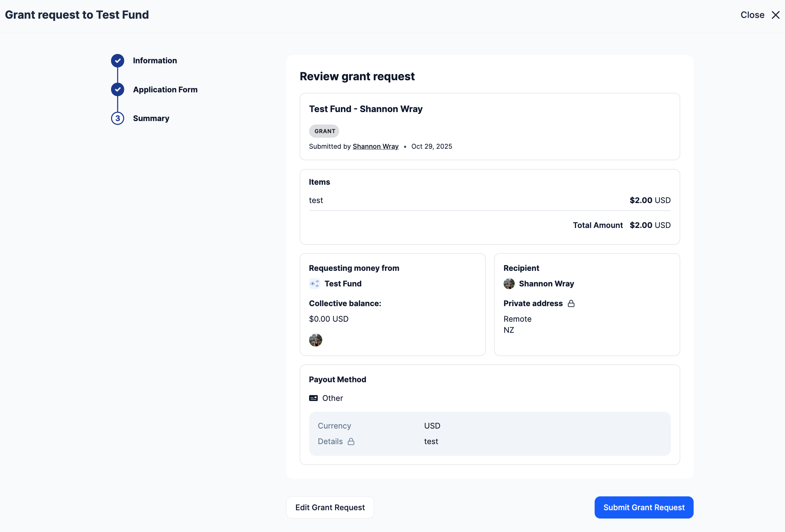
Task: Go to the Information step label
Action: click(155, 61)
